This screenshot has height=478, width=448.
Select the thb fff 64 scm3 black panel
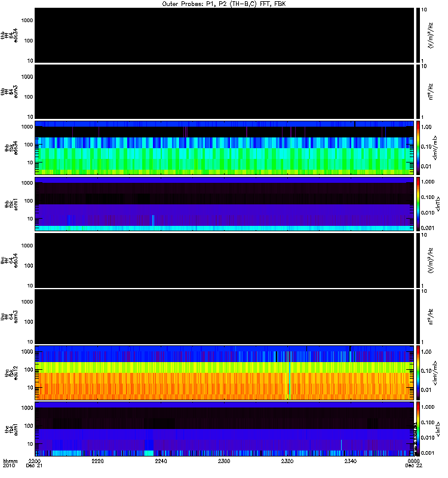(225, 91)
